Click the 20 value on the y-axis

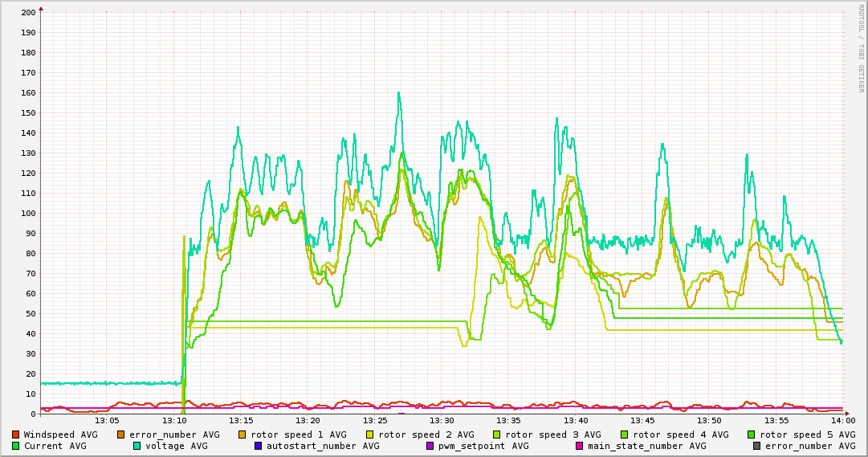[31, 374]
